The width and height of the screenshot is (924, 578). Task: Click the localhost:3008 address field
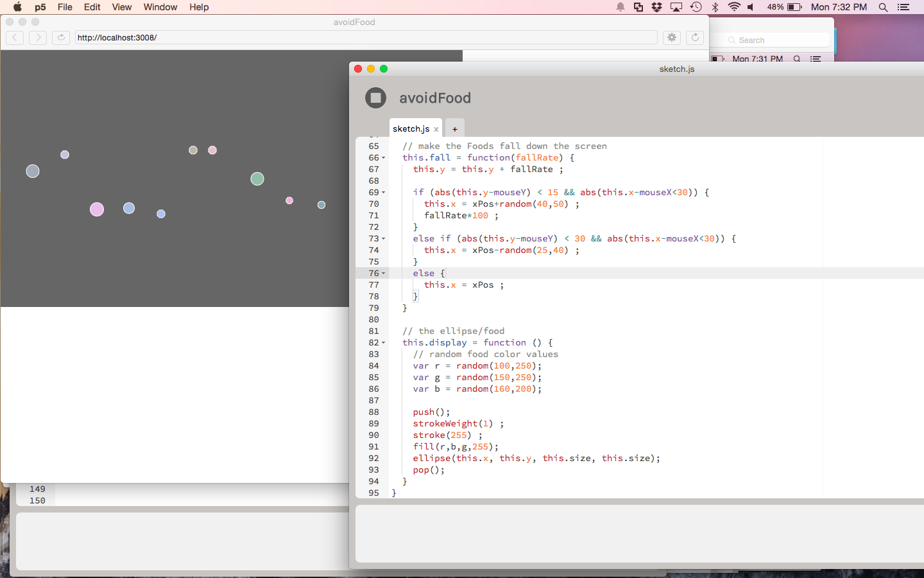tap(366, 37)
